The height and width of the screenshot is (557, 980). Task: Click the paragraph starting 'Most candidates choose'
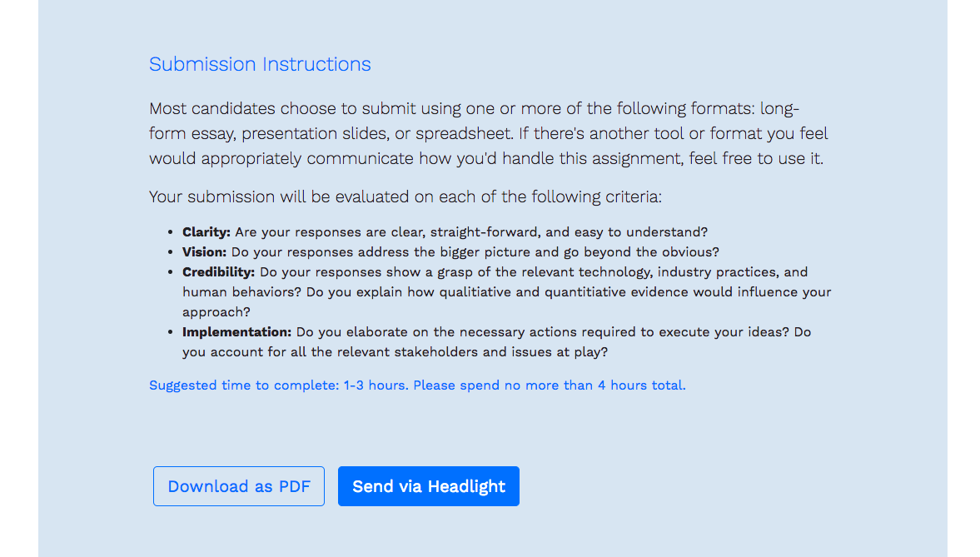pyautogui.click(x=489, y=133)
